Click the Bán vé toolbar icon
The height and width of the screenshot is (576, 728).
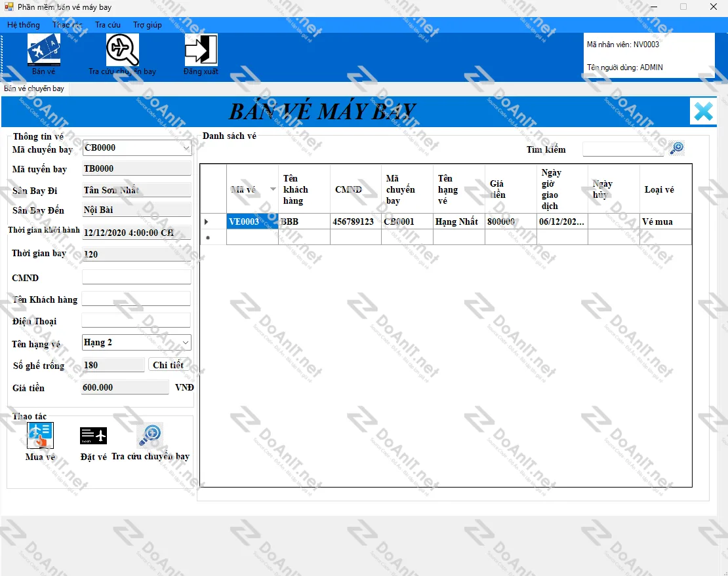pyautogui.click(x=43, y=50)
